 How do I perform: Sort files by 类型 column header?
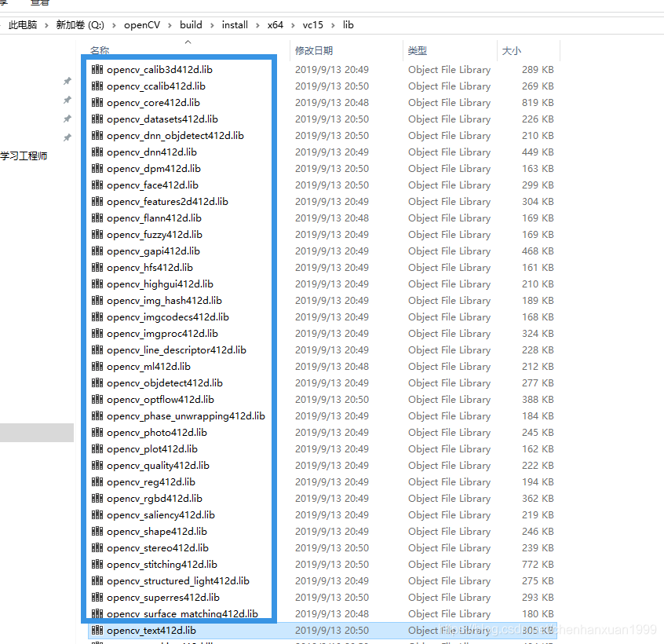click(x=417, y=51)
